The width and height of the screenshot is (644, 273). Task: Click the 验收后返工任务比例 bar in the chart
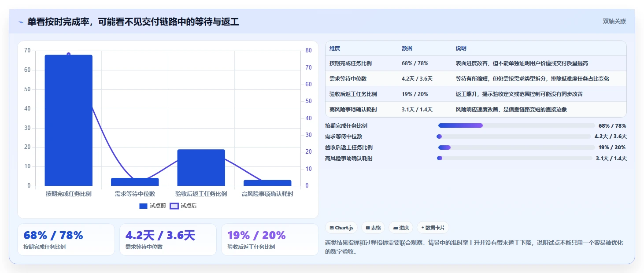coord(201,168)
